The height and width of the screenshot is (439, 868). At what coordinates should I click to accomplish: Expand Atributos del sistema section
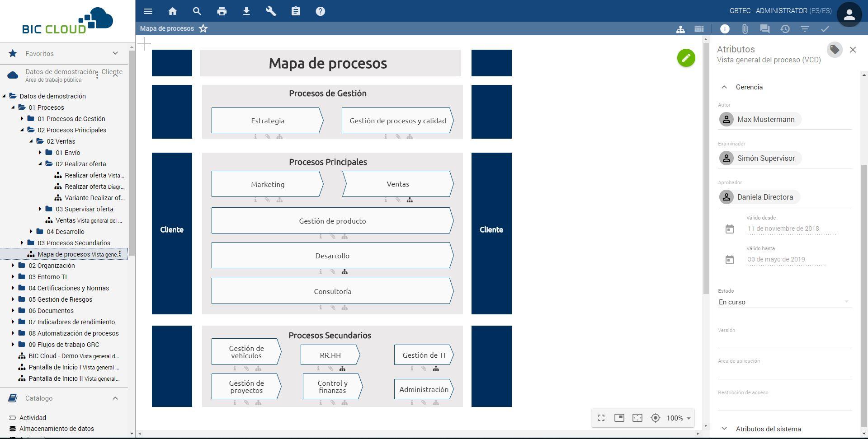click(724, 429)
